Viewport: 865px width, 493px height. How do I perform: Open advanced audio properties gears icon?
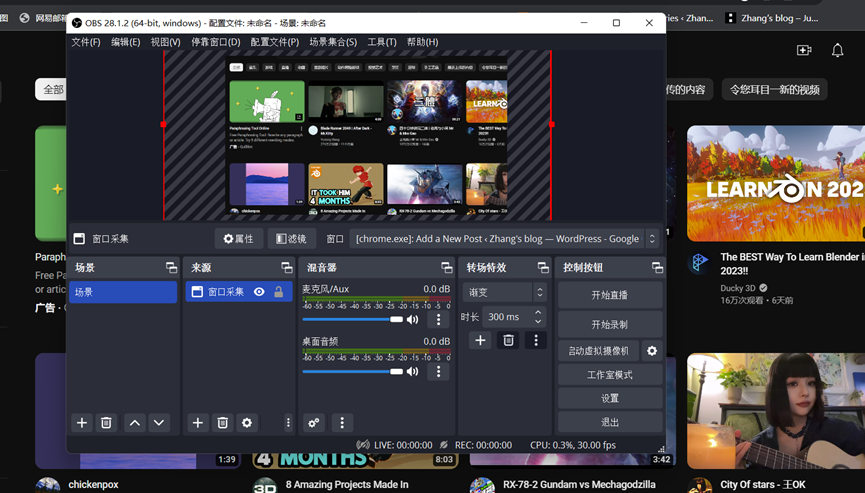(314, 423)
